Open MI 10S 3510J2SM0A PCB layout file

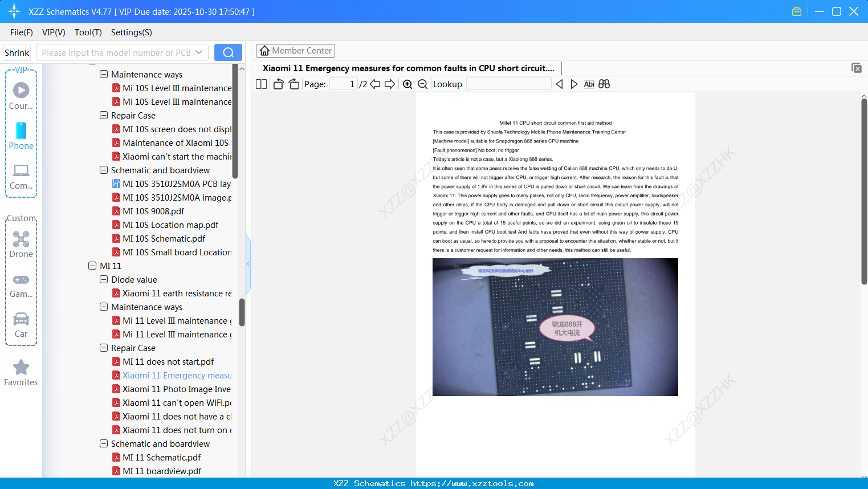(x=172, y=184)
